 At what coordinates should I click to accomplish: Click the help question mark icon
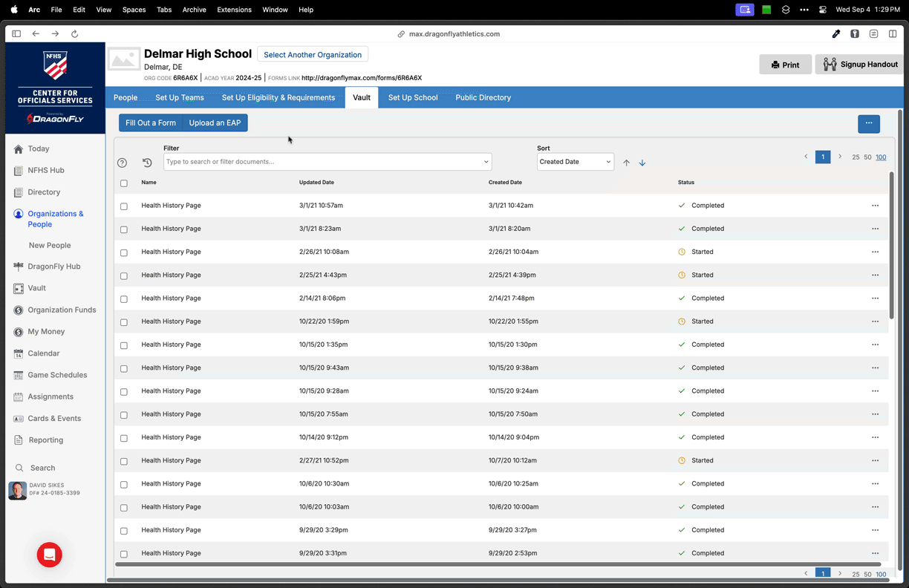(123, 163)
